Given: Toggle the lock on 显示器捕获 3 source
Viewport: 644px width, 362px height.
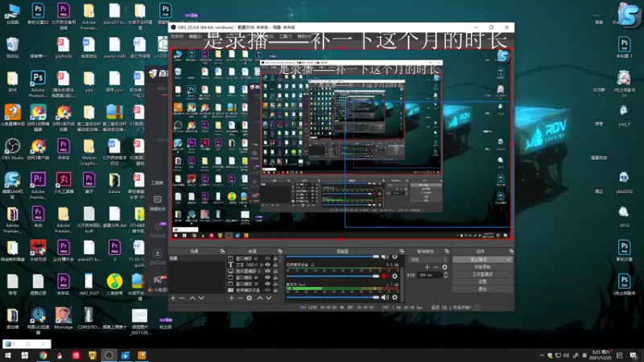Looking at the screenshot, I should 275,271.
